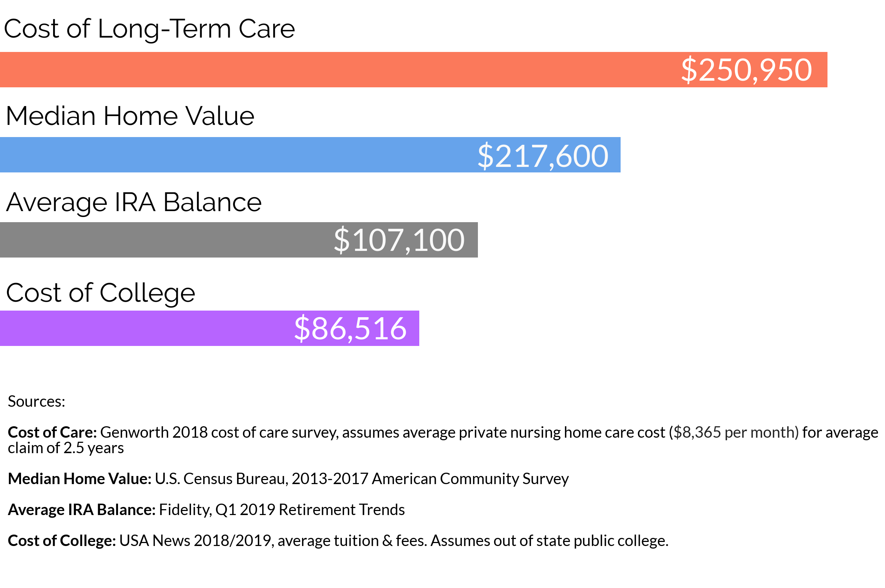The image size is (885, 588).
Task: Click the "Cost of College" bar heading
Action: (x=101, y=293)
